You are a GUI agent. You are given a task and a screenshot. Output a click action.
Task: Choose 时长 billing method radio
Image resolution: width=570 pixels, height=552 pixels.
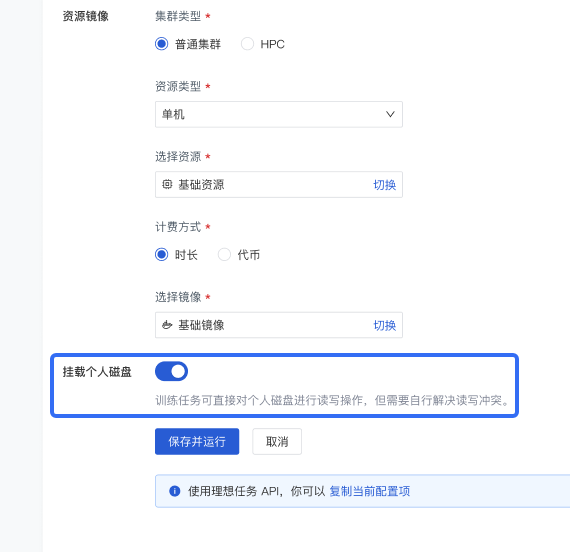161,255
